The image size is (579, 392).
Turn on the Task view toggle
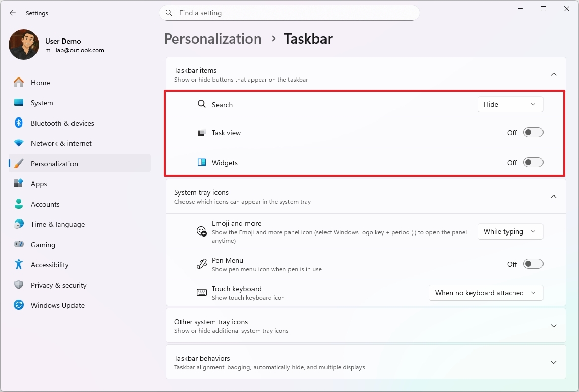(533, 132)
